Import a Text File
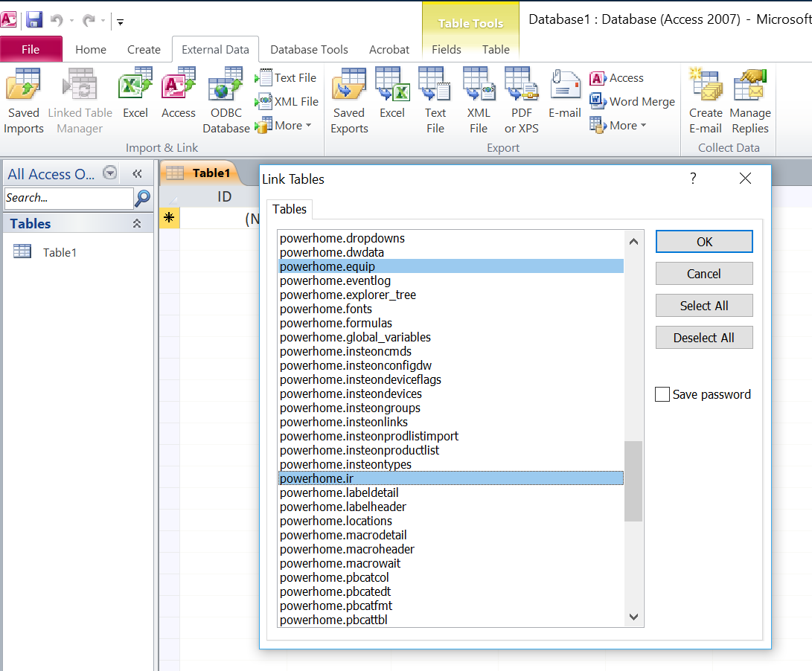Viewport: 812px width, 671px height. click(x=285, y=77)
